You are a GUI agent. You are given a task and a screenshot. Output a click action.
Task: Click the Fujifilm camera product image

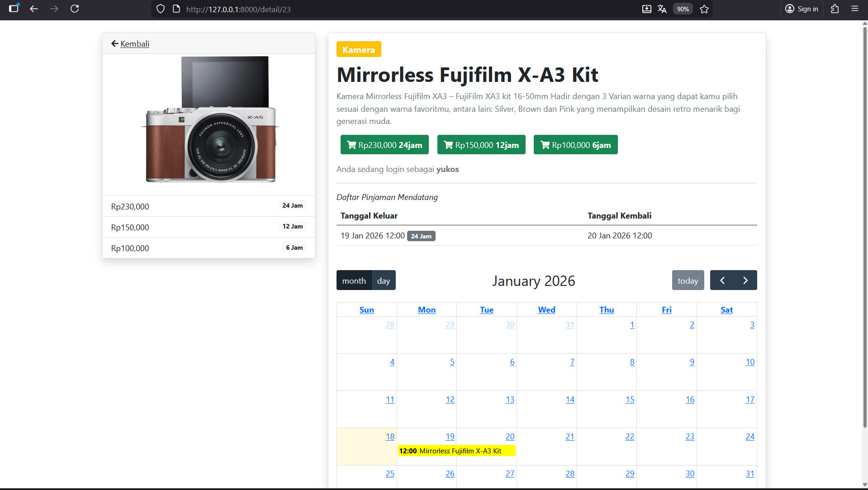tap(211, 119)
